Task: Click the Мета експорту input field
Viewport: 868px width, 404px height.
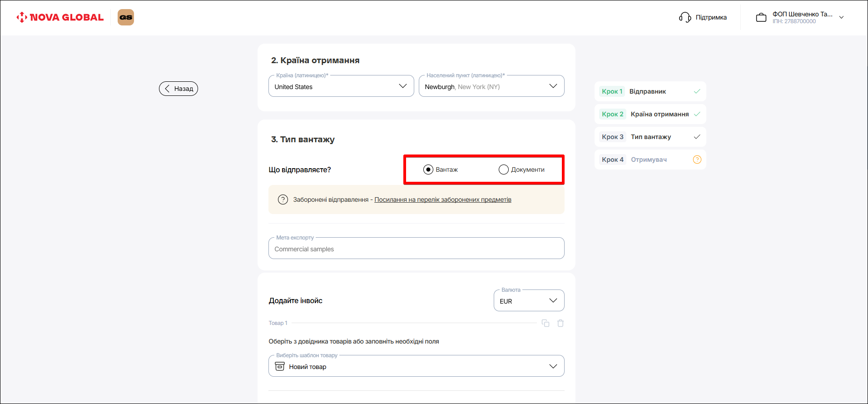Action: (416, 249)
